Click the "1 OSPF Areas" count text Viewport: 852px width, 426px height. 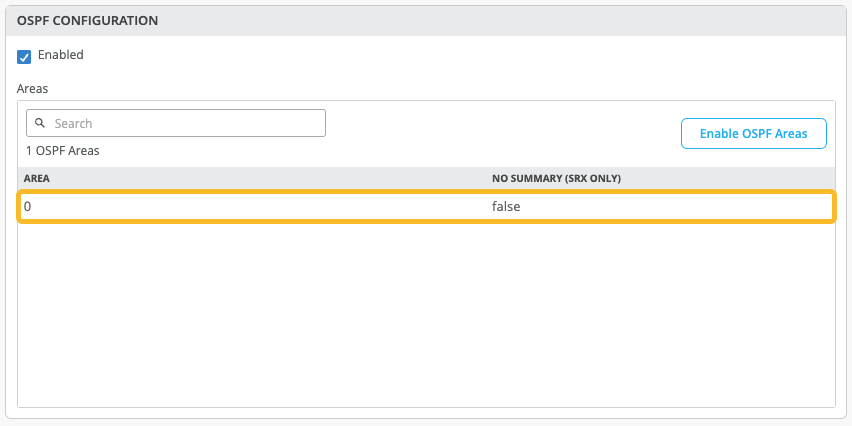[x=62, y=151]
